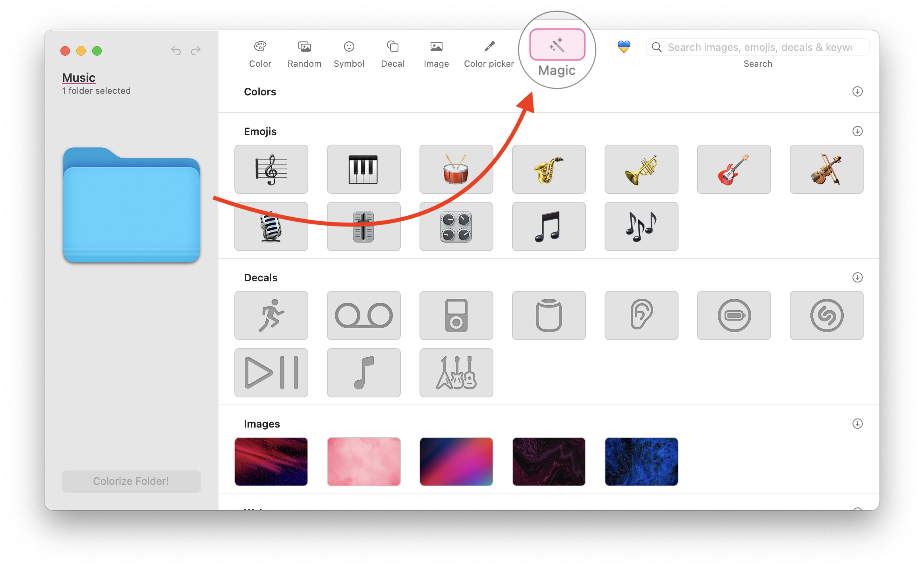The width and height of the screenshot is (924, 569).
Task: Choose the play-pause decal
Action: pyautogui.click(x=271, y=373)
